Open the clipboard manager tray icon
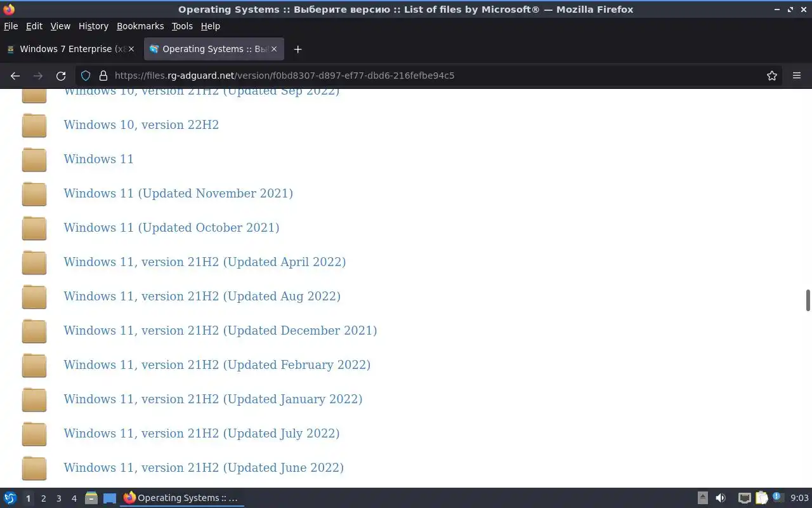The height and width of the screenshot is (508, 812). coord(761,498)
